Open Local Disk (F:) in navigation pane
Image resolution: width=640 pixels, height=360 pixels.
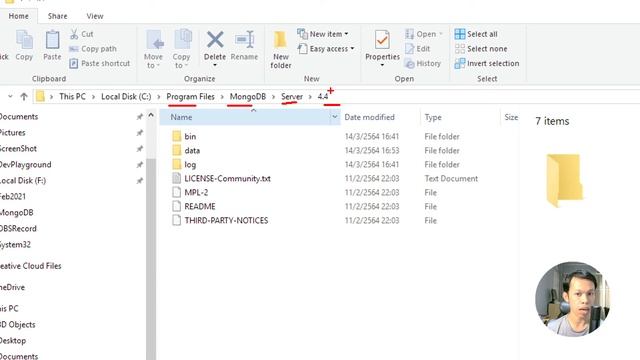pos(23,181)
